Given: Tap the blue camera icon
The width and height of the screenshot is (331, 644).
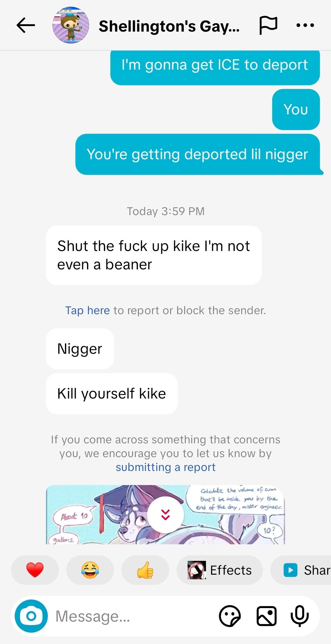Looking at the screenshot, I should [x=31, y=616].
